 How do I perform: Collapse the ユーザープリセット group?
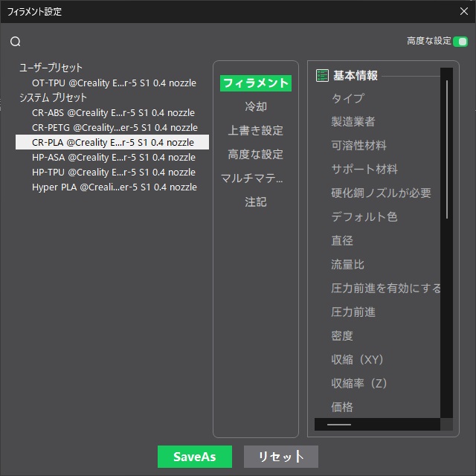point(51,68)
